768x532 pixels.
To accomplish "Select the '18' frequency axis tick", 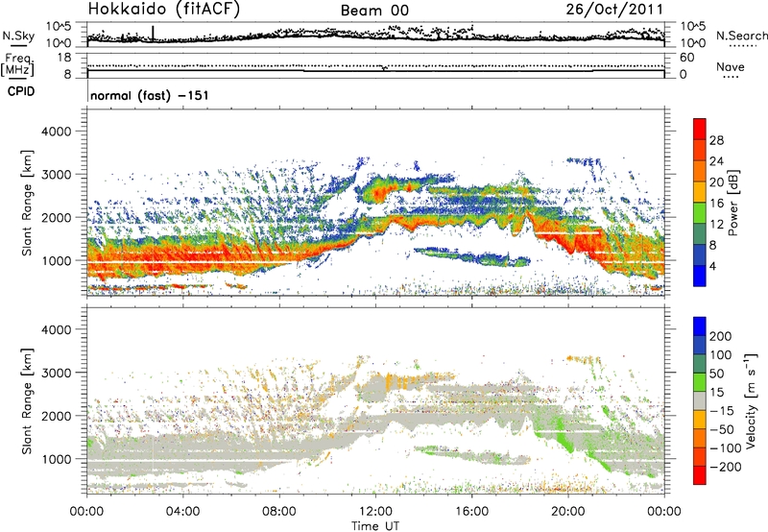I will 64,58.
